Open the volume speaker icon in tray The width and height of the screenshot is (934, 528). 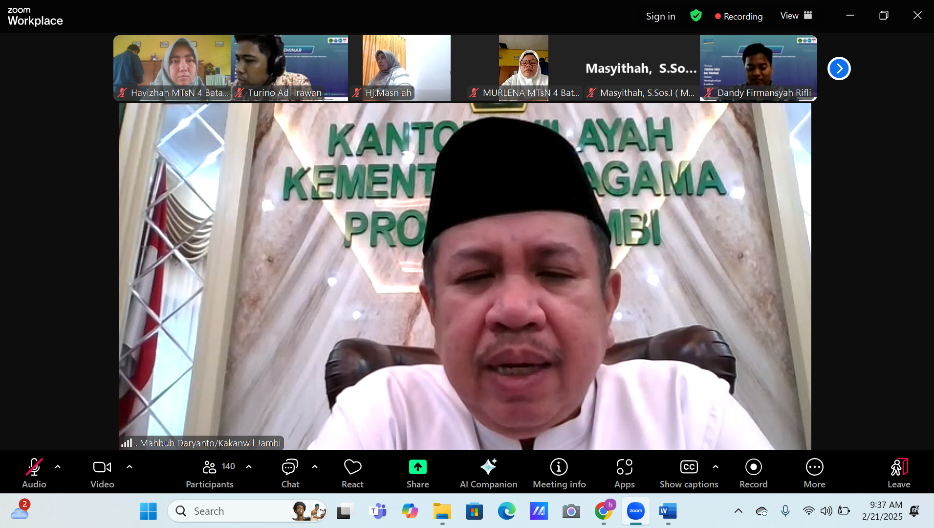826,511
